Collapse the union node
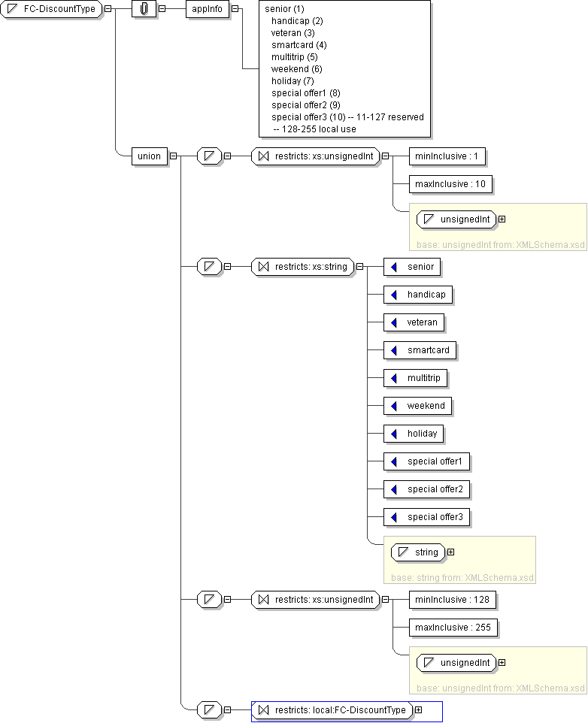The height and width of the screenshot is (723, 588). click(174, 156)
